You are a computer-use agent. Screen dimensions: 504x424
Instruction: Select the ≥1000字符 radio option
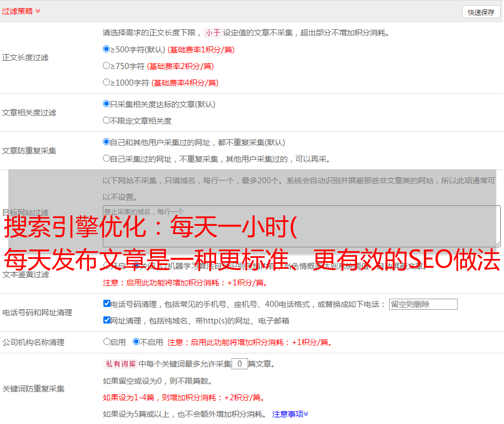coord(107,82)
